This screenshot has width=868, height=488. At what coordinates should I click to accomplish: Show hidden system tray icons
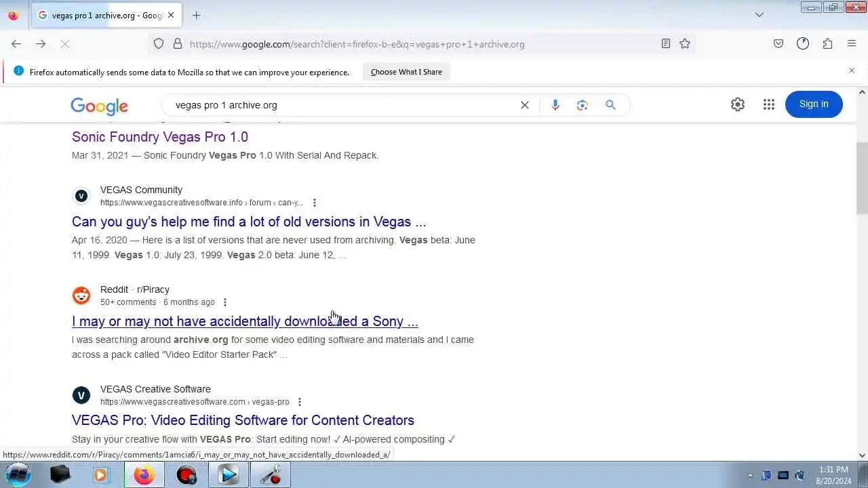point(750,475)
